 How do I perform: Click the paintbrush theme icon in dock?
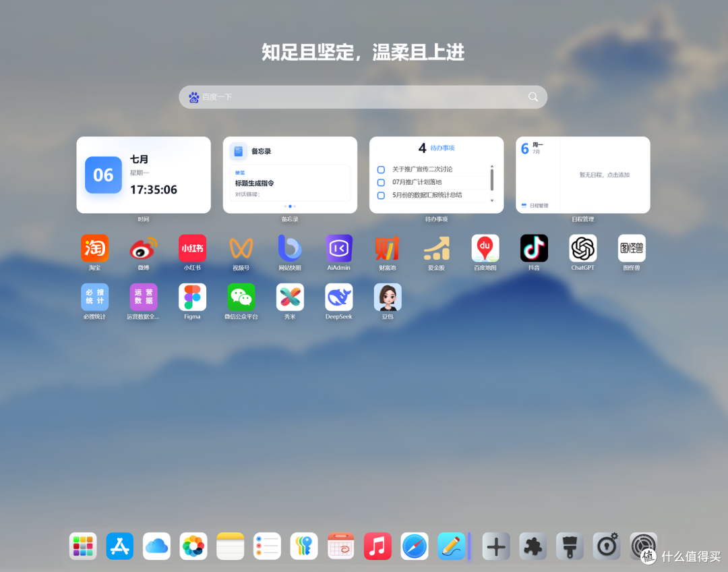coord(570,546)
